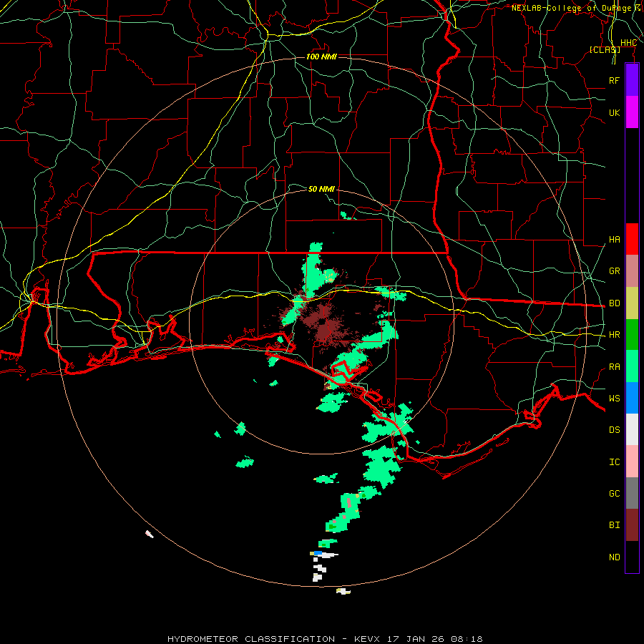Click the HA red legend swatch

click(x=632, y=239)
